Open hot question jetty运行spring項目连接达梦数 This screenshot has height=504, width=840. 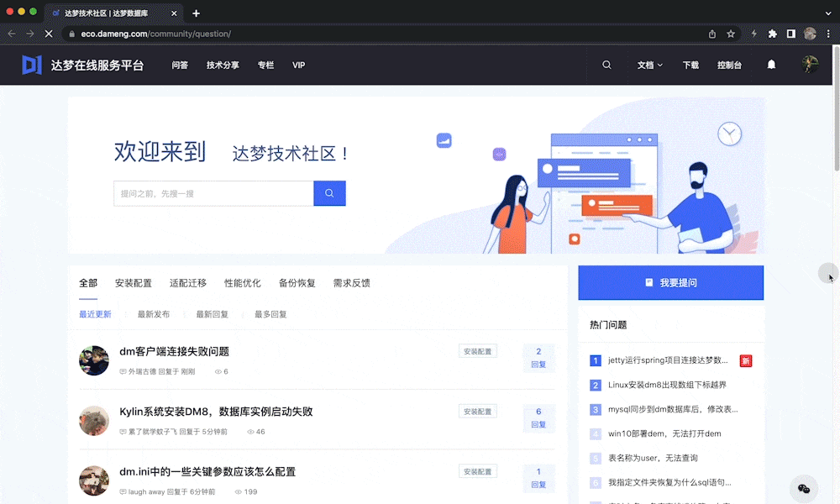click(x=668, y=360)
